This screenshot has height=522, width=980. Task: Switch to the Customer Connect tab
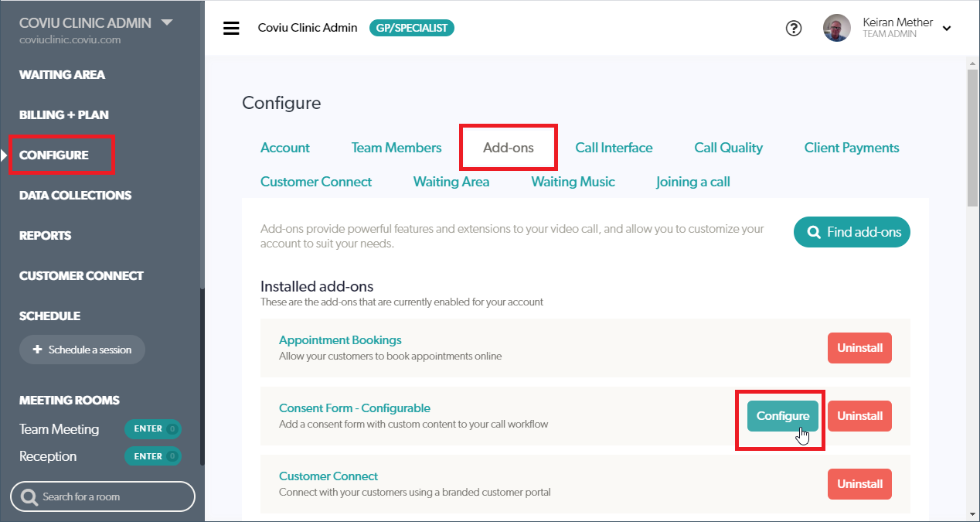[316, 182]
